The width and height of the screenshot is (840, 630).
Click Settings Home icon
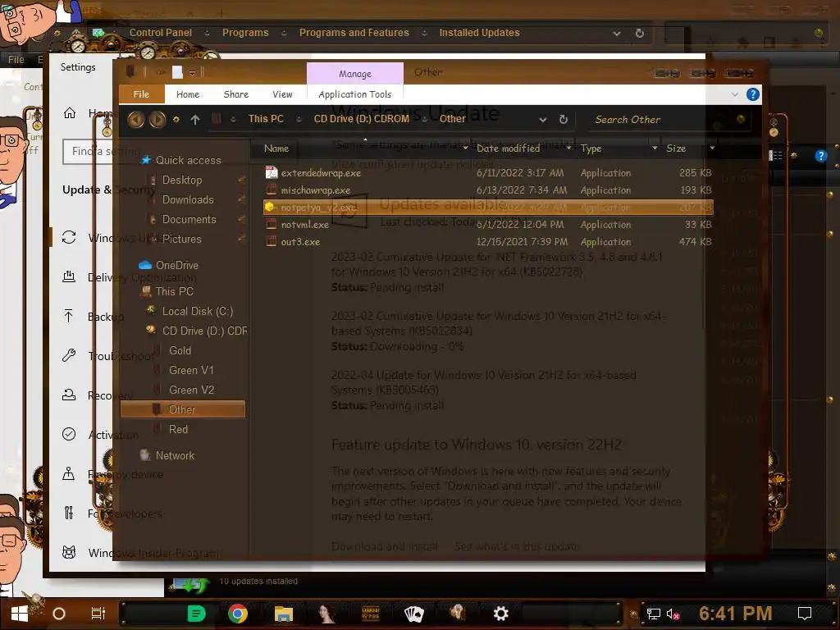click(x=70, y=113)
